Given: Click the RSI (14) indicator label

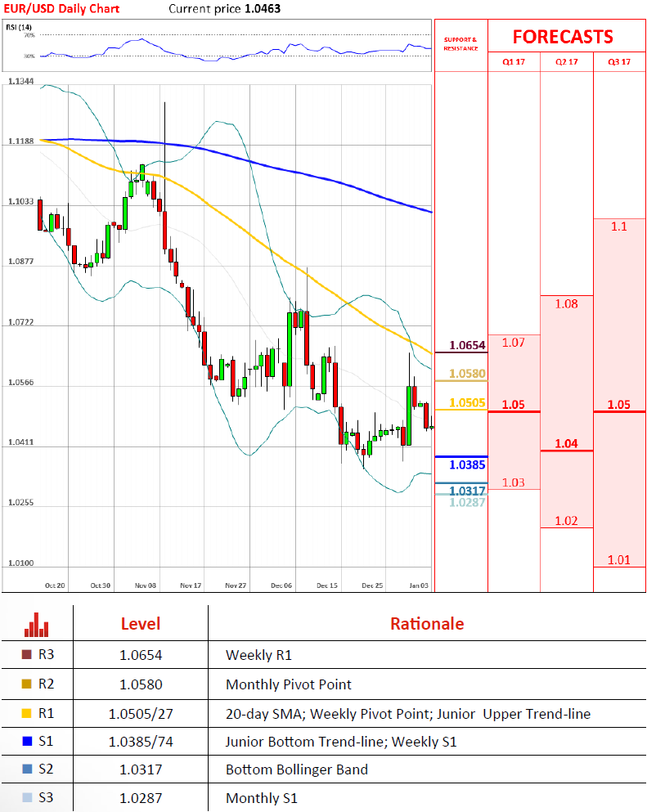Looking at the screenshot, I should 19,27.
